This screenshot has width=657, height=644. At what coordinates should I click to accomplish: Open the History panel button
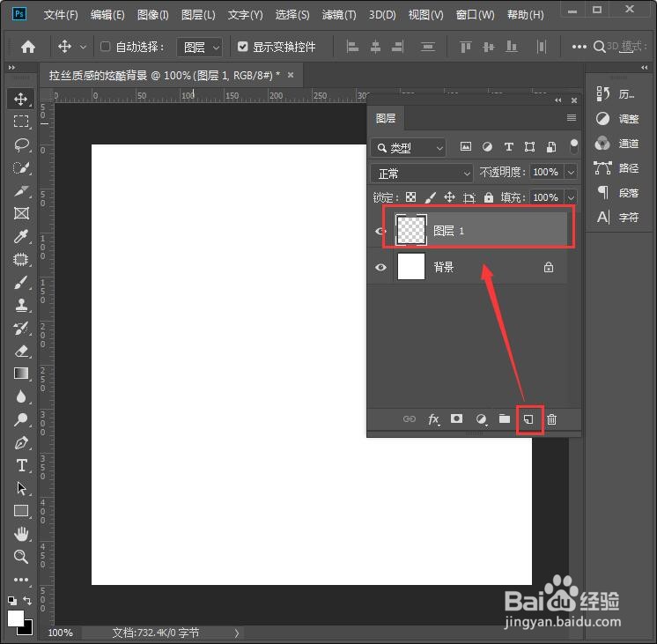617,94
